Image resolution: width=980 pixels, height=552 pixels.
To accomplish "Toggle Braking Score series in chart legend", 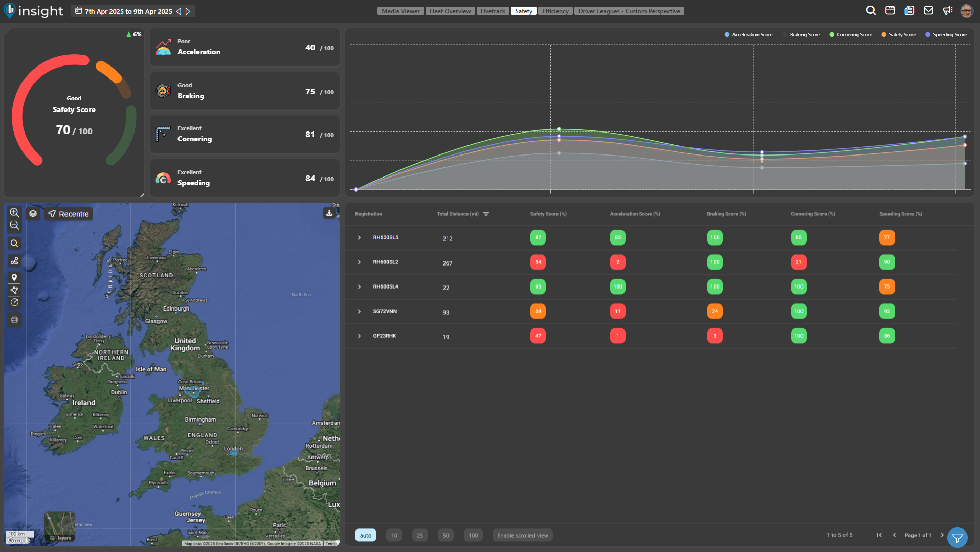I will (801, 35).
